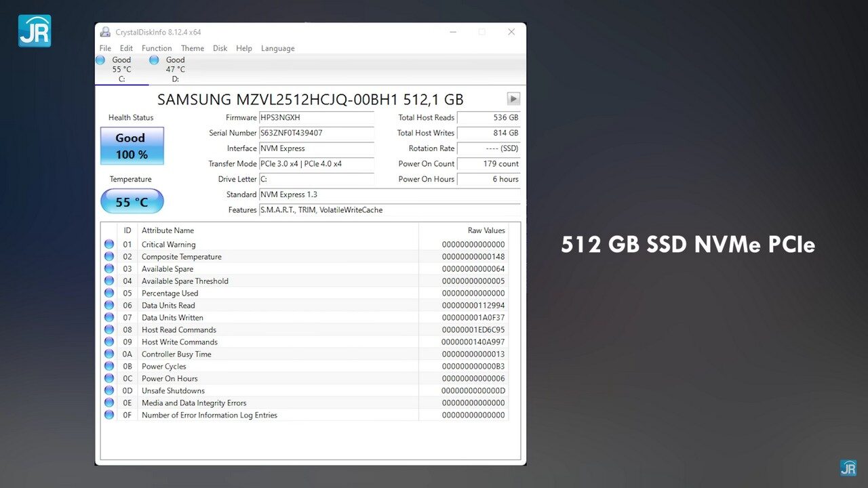Click the status indicator beside Critical Warning
868x488 pixels.
(x=109, y=244)
